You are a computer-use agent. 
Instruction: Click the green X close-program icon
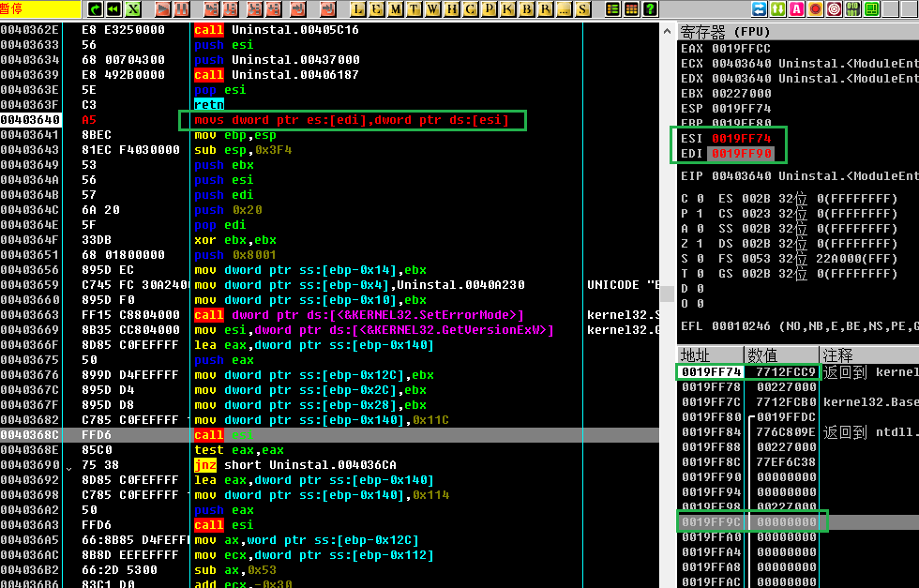(133, 9)
